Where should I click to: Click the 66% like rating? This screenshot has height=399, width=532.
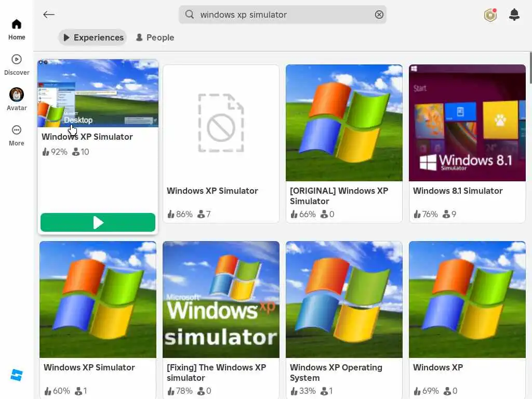tap(303, 214)
